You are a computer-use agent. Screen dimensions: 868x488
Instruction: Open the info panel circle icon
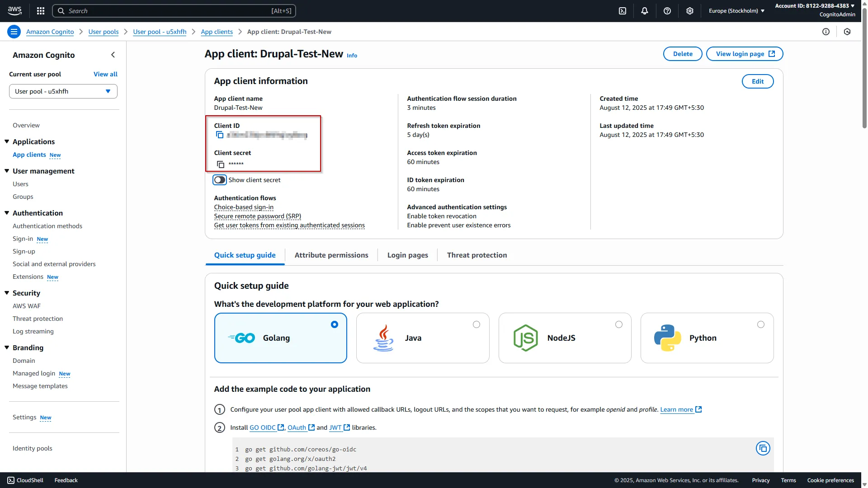pos(826,32)
